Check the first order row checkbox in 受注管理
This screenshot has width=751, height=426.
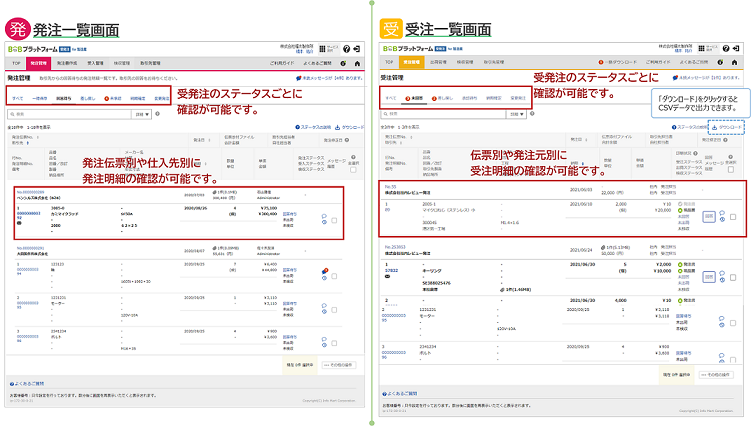click(734, 216)
